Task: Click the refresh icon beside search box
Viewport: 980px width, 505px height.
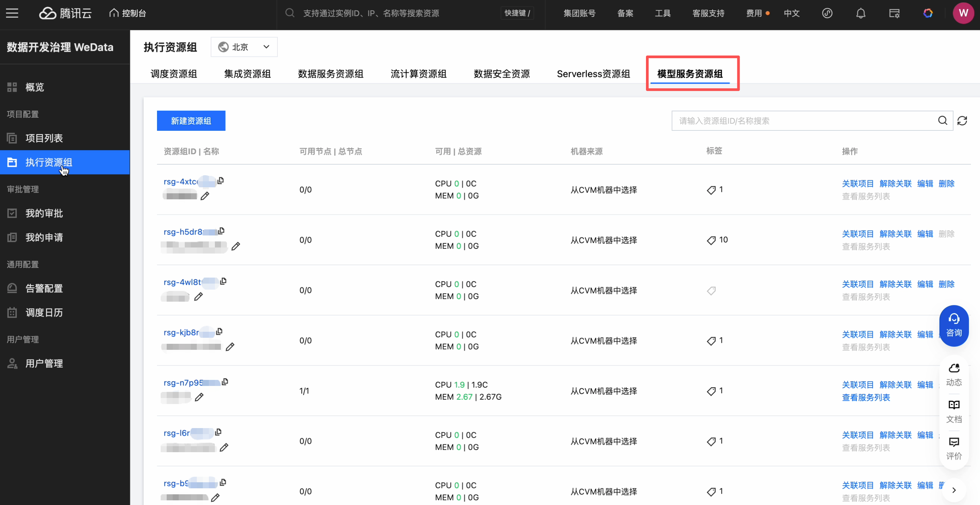Action: coord(962,121)
